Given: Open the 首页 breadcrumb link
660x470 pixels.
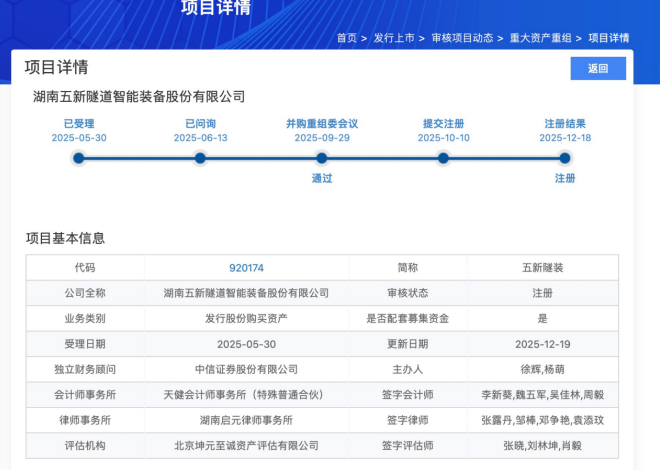Looking at the screenshot, I should pyautogui.click(x=346, y=38).
